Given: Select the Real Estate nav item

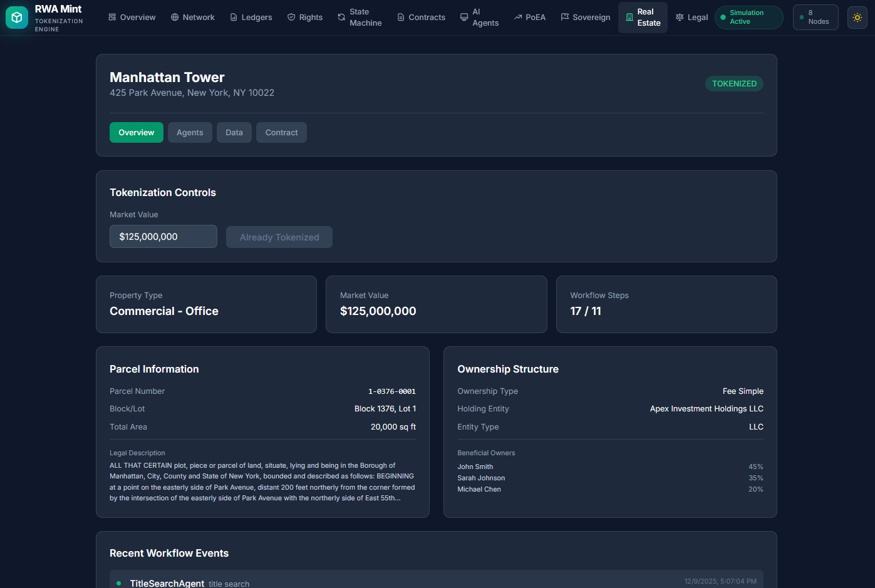Looking at the screenshot, I should pos(643,18).
